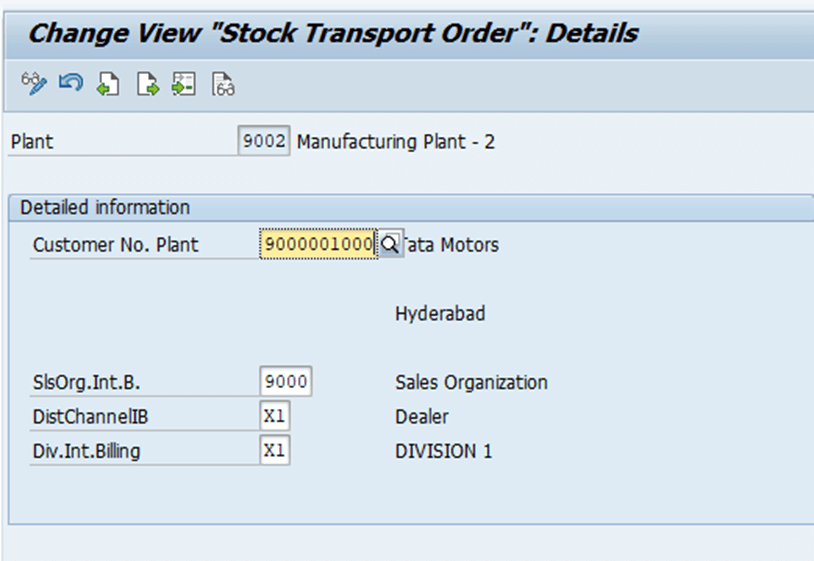This screenshot has width=814, height=561.
Task: Click the DIVISION 1 description text
Action: [443, 451]
